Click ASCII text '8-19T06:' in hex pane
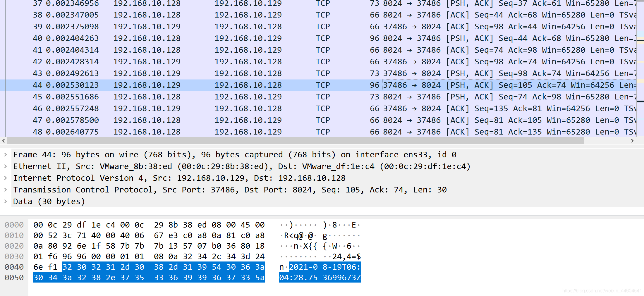Screen dimensions: 644x296 pyautogui.click(x=342, y=267)
